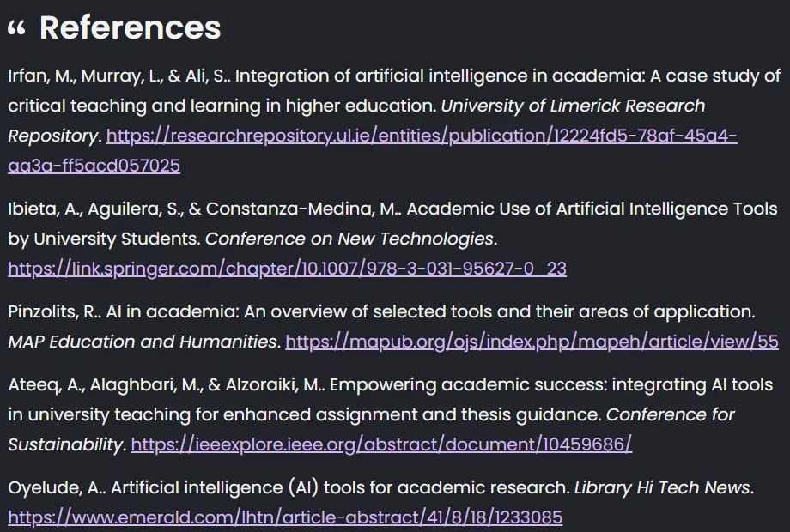Click the italic "Conference for" source text
This screenshot has width=790, height=532.
671,414
